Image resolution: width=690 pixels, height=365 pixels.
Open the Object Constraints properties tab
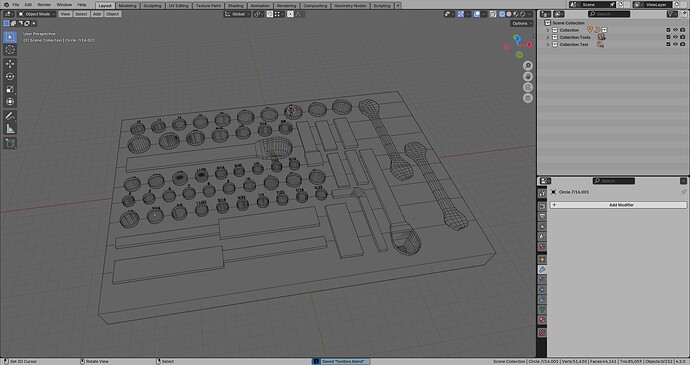click(x=542, y=300)
